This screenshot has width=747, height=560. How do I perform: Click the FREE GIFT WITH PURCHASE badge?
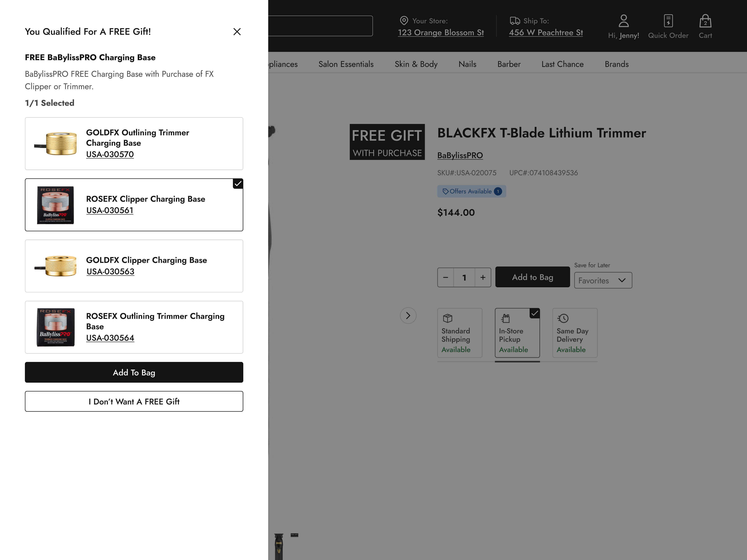[x=387, y=142]
